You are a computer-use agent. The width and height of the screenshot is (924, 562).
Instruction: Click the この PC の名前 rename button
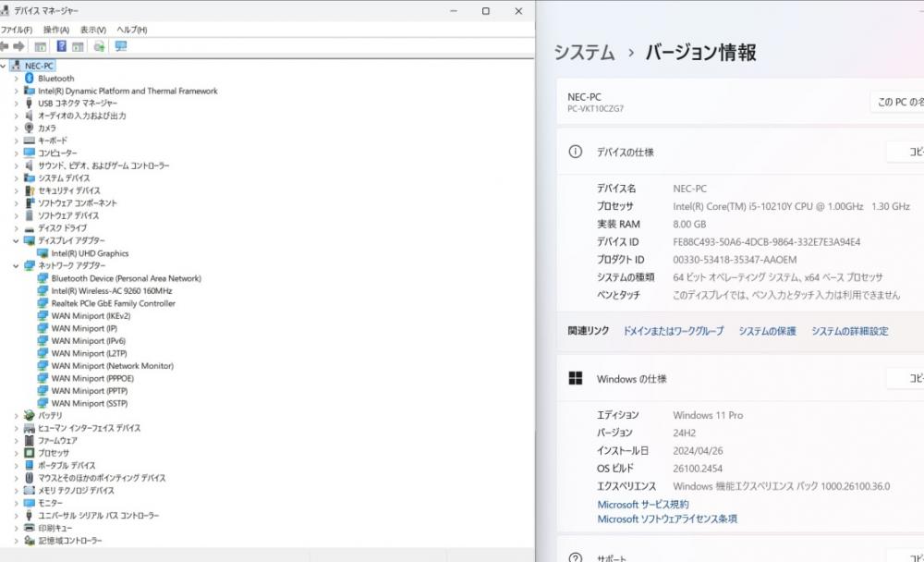pyautogui.click(x=897, y=102)
